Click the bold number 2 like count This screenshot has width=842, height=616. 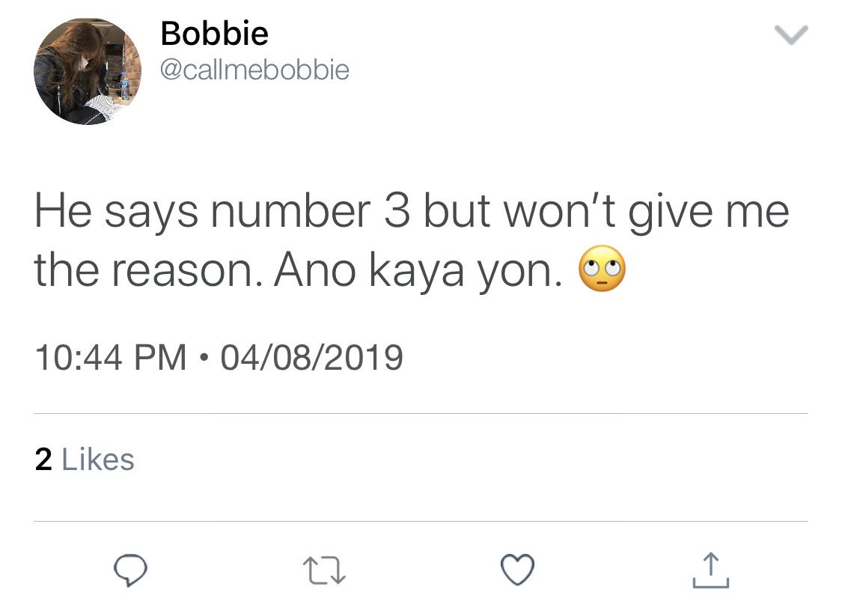43,460
